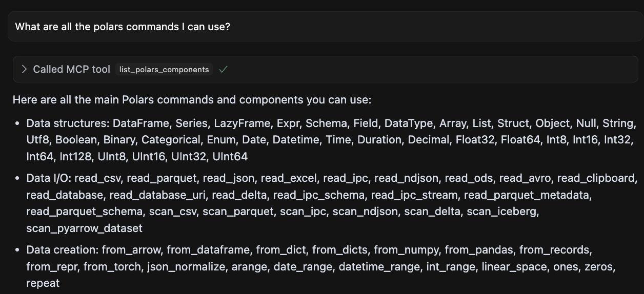This screenshot has height=294, width=644.
Task: Expand the Called MCP tool chevron
Action: 24,69
